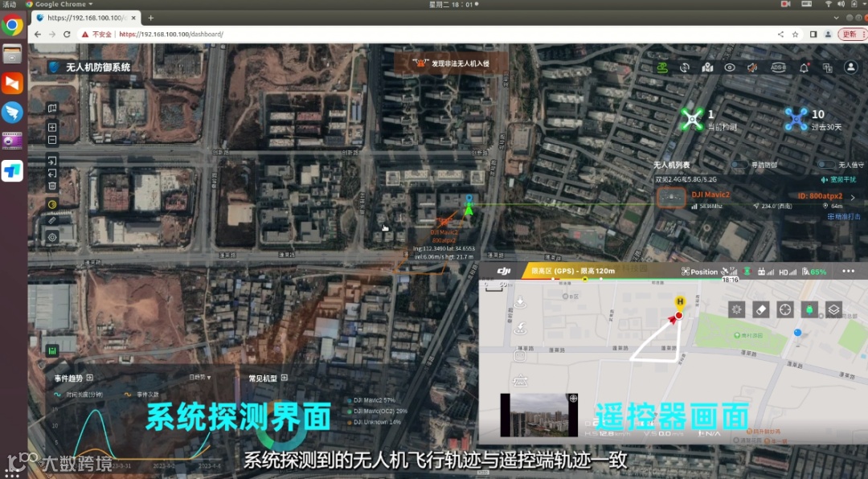Viewport: 868px width, 479px height.
Task: Click the HD video signal indicator
Action: click(x=787, y=272)
